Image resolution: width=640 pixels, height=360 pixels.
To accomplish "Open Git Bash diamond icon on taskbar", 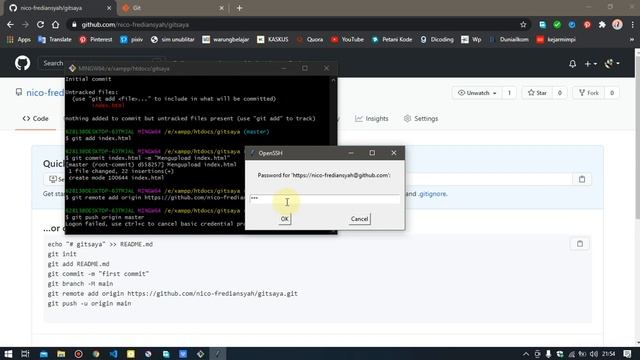I will pyautogui.click(x=200, y=354).
